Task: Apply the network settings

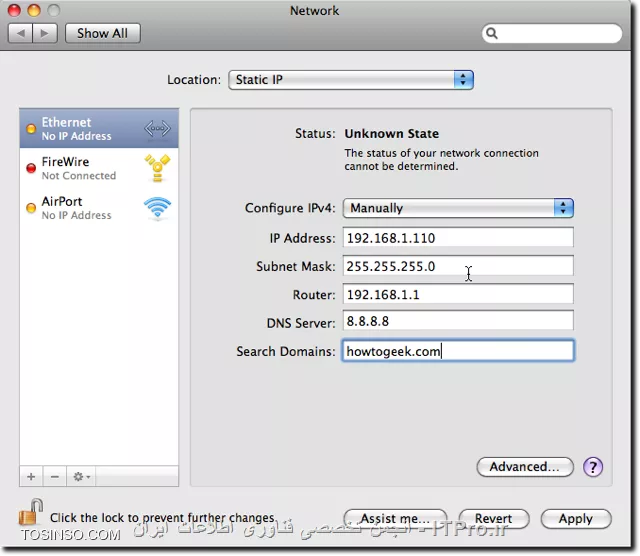Action: (576, 518)
